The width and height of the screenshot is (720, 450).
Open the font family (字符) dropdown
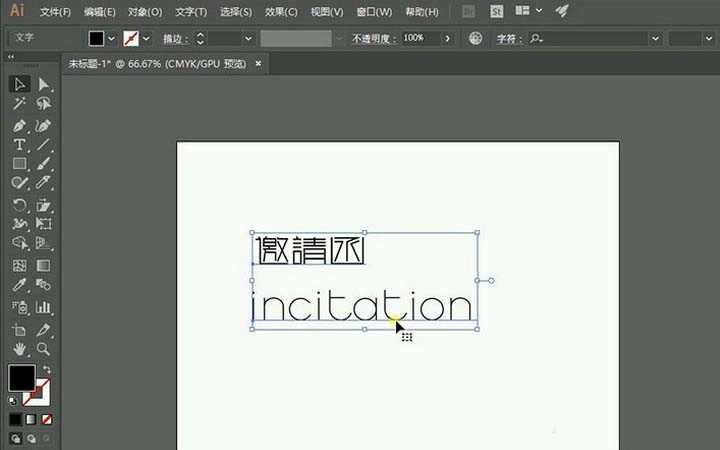[x=655, y=38]
